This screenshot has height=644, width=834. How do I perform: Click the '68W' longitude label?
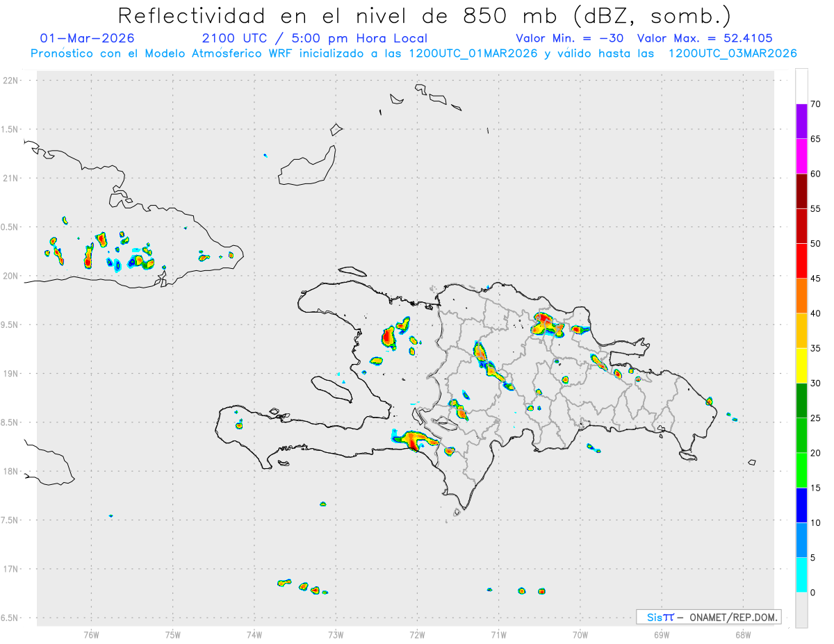click(x=742, y=634)
